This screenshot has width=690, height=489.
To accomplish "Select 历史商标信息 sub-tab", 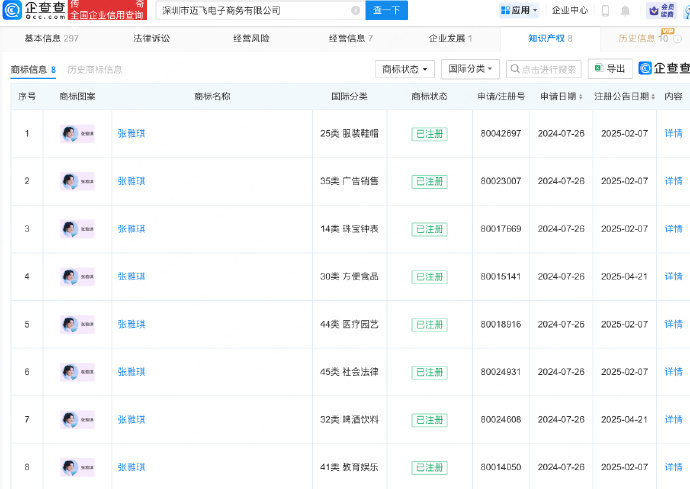I will [x=95, y=70].
